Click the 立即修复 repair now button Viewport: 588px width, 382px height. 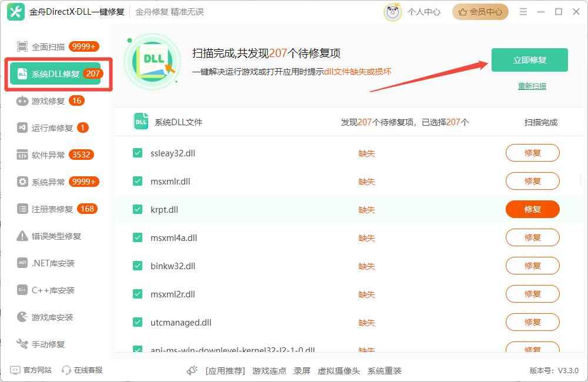pyautogui.click(x=529, y=59)
